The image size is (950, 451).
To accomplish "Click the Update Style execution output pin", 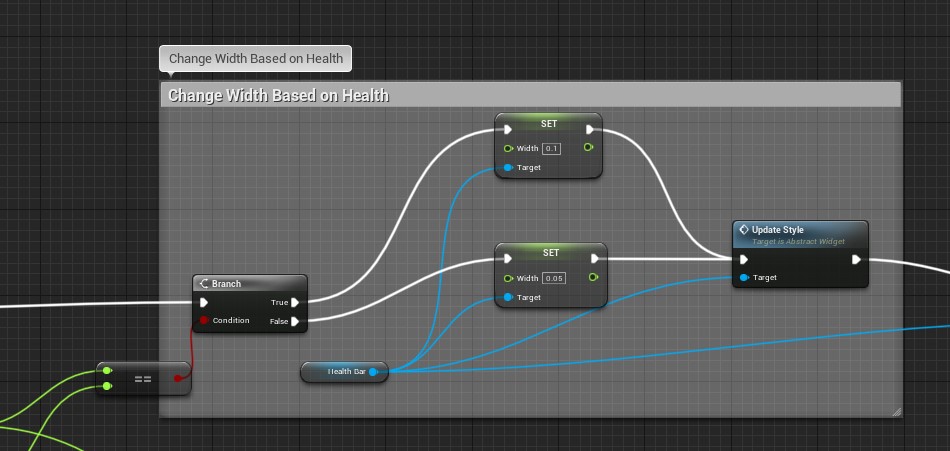I will click(856, 259).
